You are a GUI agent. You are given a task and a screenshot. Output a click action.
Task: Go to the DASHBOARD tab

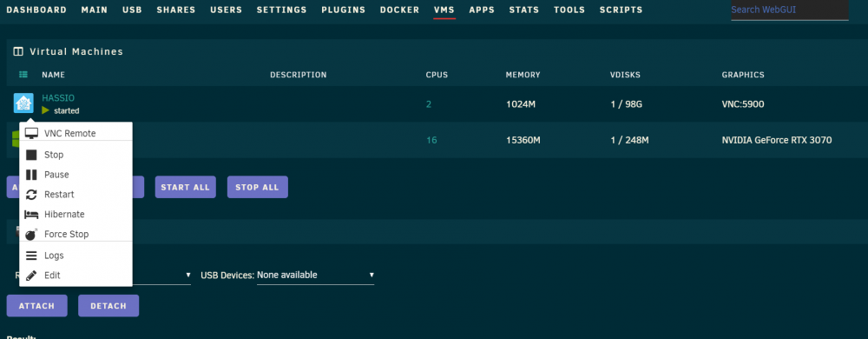tap(36, 10)
